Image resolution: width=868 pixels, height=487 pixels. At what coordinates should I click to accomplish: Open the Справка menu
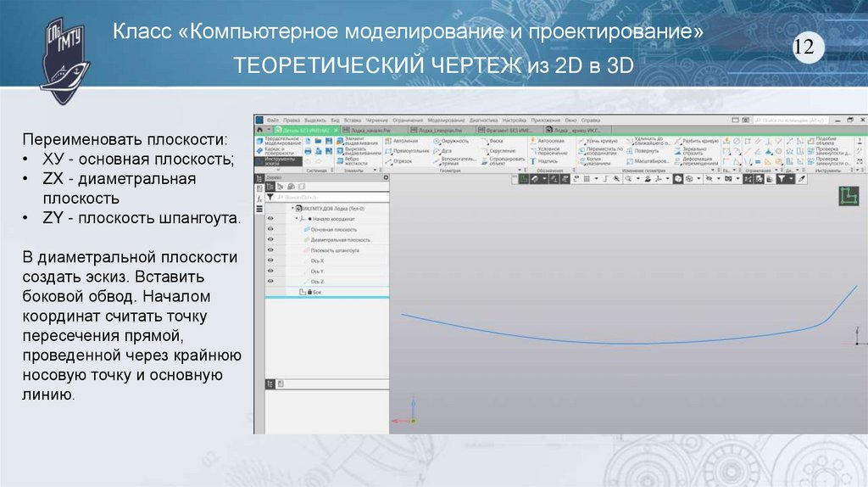click(590, 120)
